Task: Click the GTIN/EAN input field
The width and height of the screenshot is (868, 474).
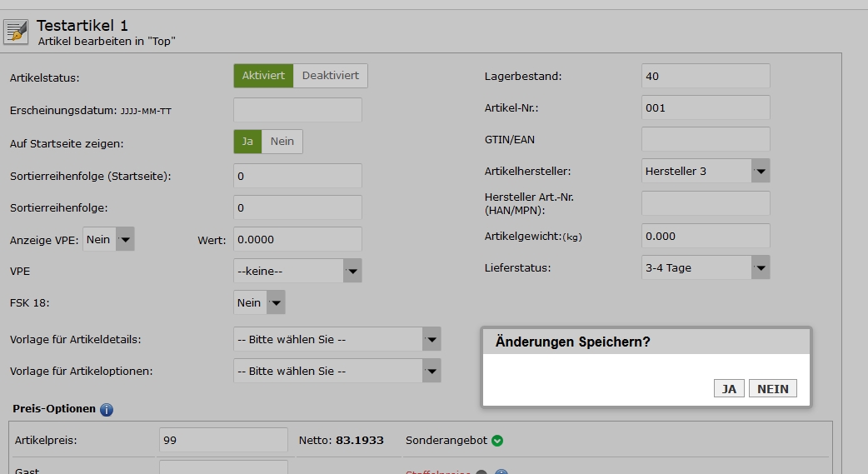Action: click(x=705, y=139)
